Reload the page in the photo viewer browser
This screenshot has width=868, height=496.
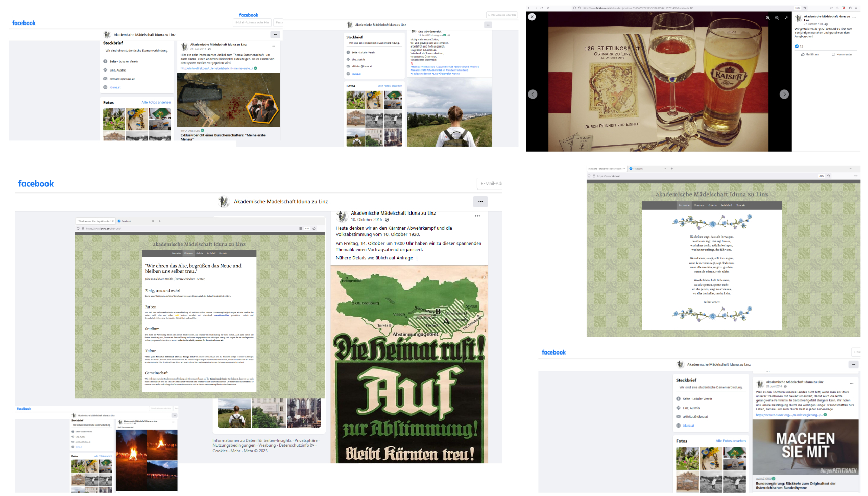[x=542, y=8]
